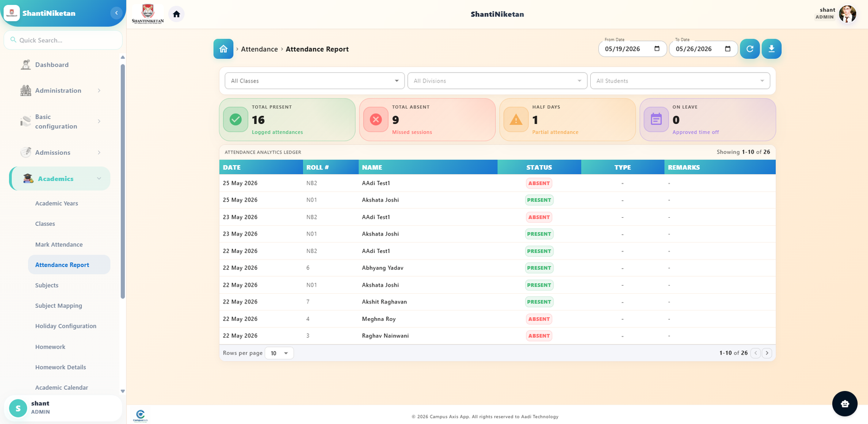
Task: Open Academic Years in the sidebar
Action: click(56, 204)
